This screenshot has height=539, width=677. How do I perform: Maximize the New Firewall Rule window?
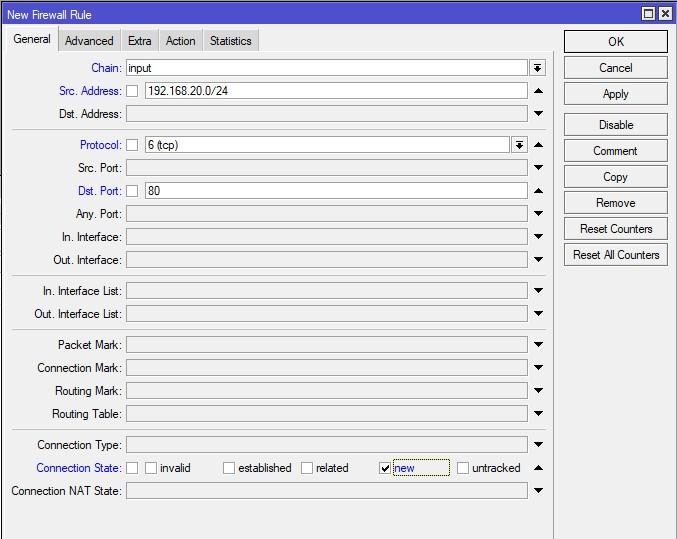649,14
